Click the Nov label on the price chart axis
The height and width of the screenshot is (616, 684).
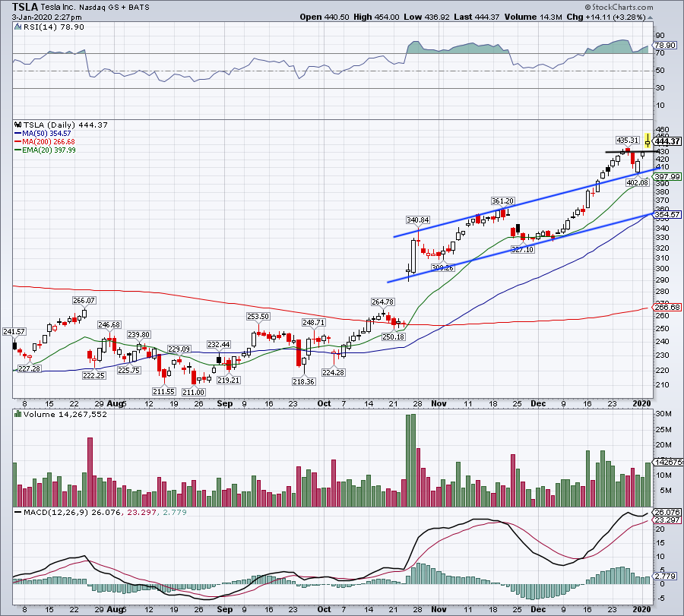tap(439, 403)
